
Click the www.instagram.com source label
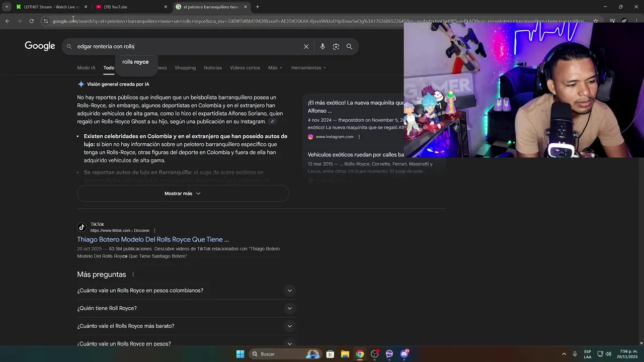[x=335, y=137]
